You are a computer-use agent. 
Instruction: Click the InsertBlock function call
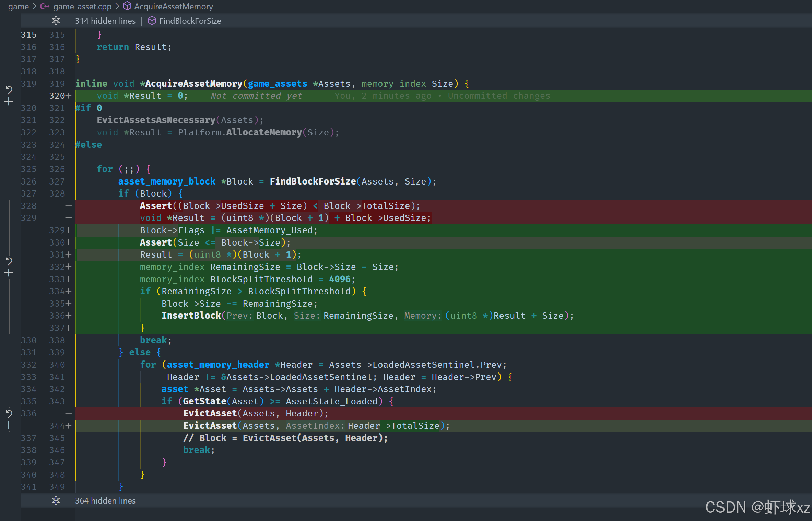(x=191, y=316)
